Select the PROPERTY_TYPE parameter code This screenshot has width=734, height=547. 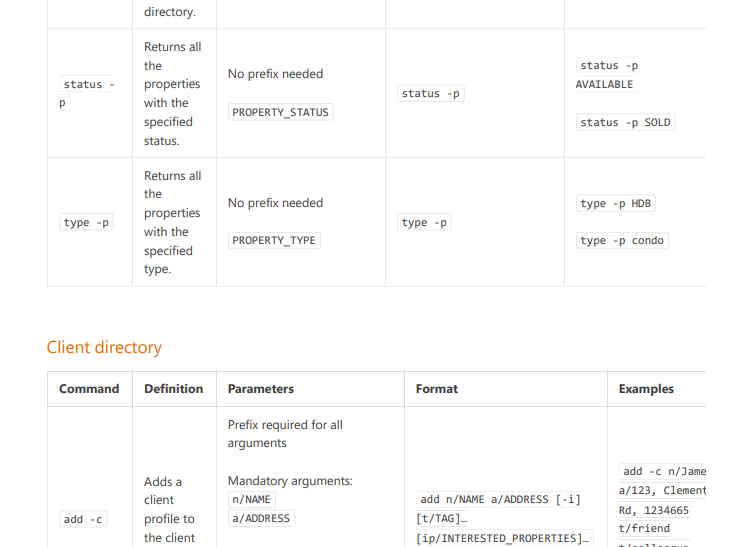274,241
